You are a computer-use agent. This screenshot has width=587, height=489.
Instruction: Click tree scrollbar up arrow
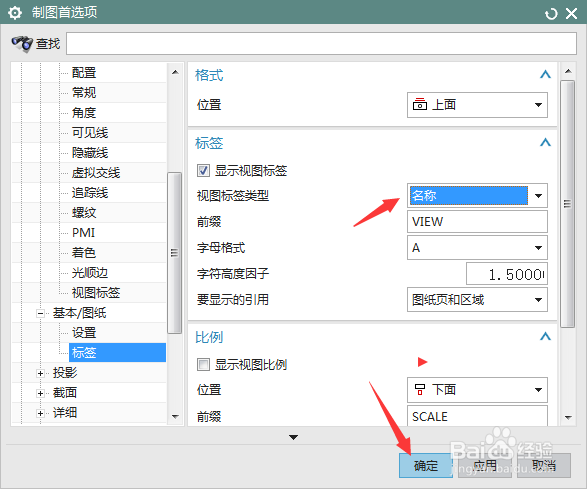point(175,72)
